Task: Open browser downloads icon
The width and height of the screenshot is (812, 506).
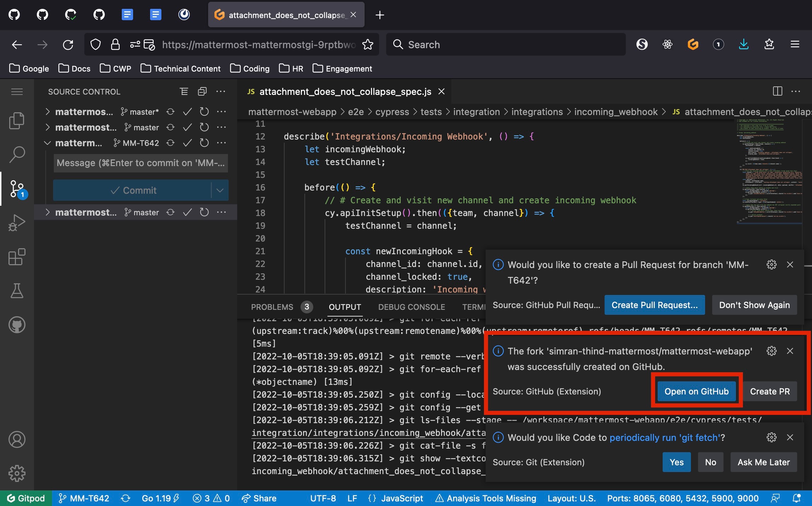Action: (x=744, y=45)
